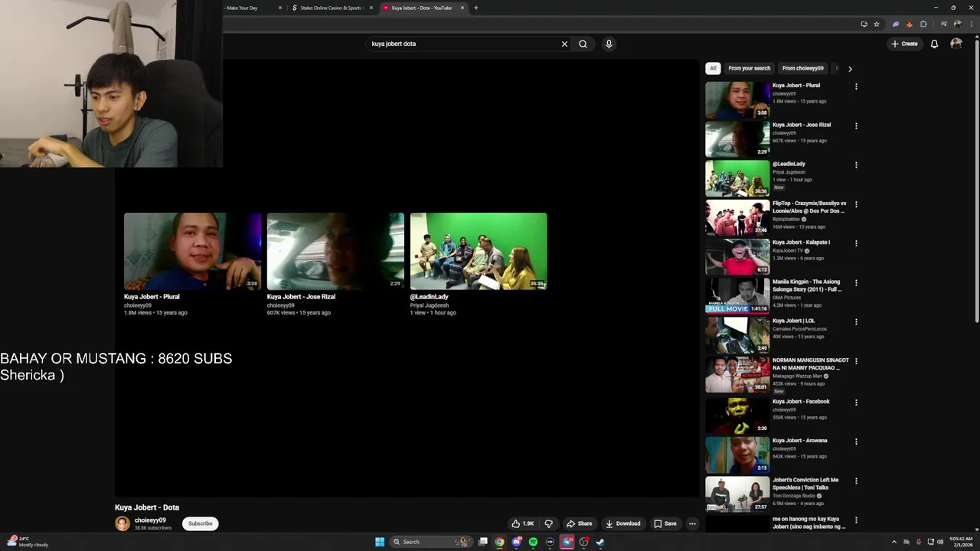This screenshot has width=980, height=551.
Task: Dislike the video with thumbs down
Action: tap(548, 523)
